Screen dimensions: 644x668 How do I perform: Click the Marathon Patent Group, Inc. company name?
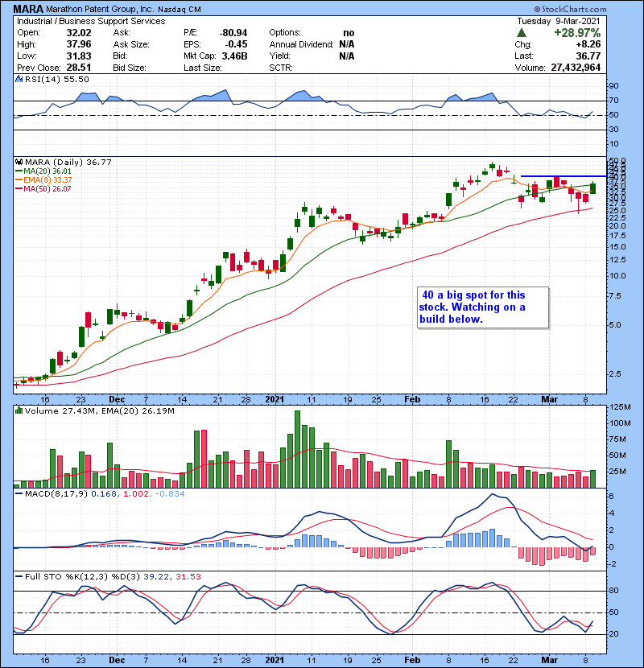(100, 9)
